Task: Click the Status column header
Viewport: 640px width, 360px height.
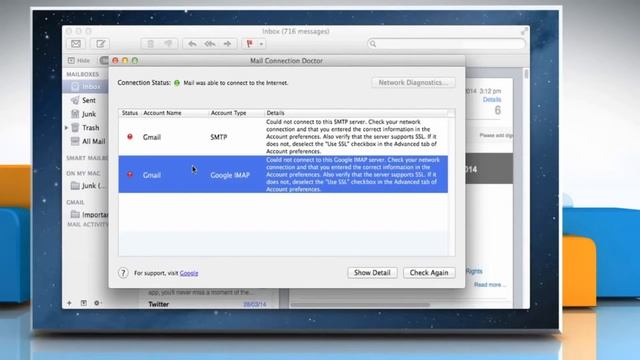Action: 130,113
